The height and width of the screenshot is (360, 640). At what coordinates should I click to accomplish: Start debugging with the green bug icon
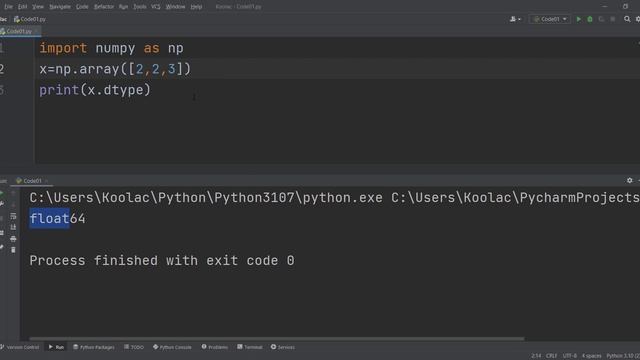tap(590, 19)
